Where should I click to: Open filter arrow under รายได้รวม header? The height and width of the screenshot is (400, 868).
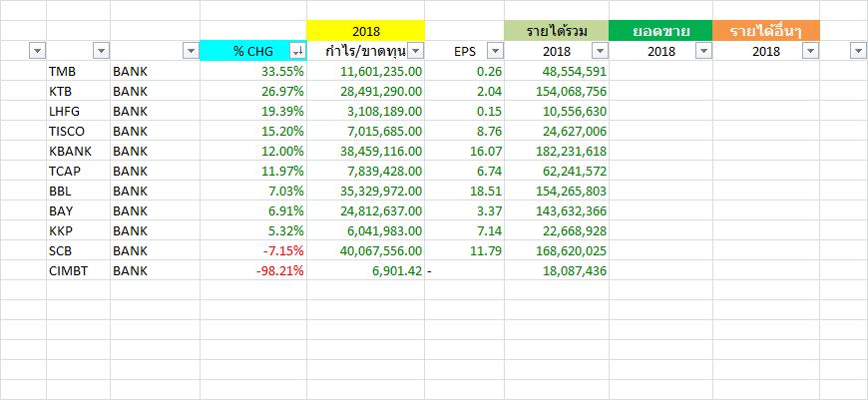pyautogui.click(x=600, y=51)
